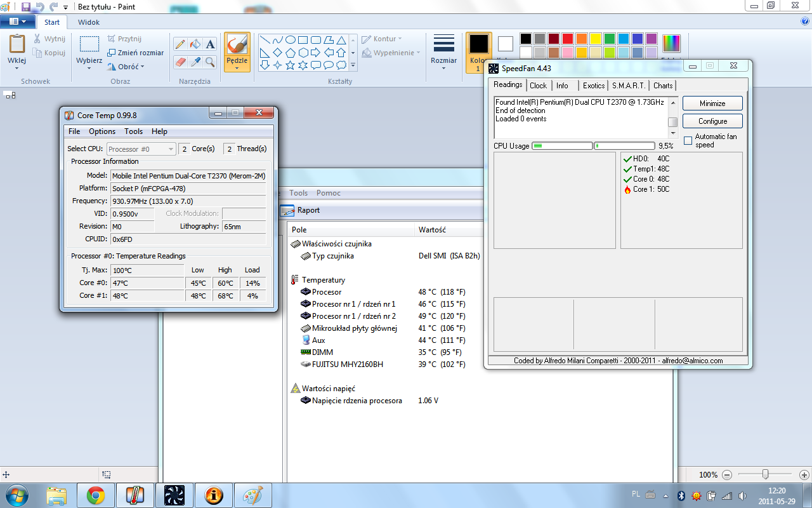The width and height of the screenshot is (812, 508).
Task: Zoom out with the minus button
Action: pyautogui.click(x=727, y=474)
